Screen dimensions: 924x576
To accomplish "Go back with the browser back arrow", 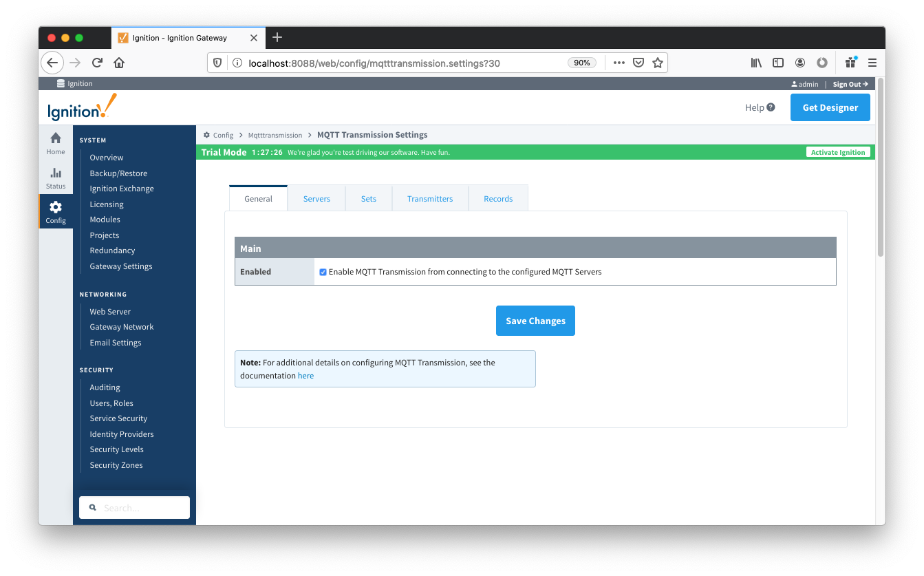I will click(52, 63).
